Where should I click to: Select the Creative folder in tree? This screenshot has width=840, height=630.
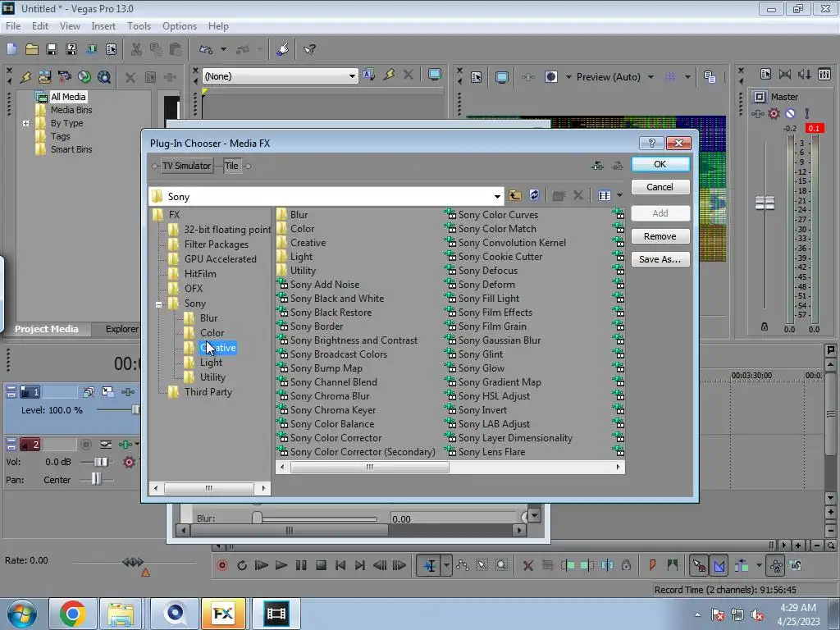pos(217,348)
